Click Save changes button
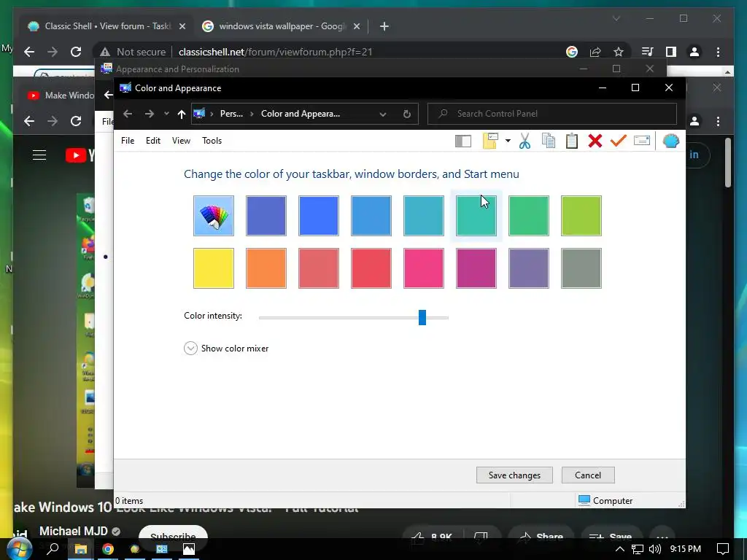 coord(514,475)
